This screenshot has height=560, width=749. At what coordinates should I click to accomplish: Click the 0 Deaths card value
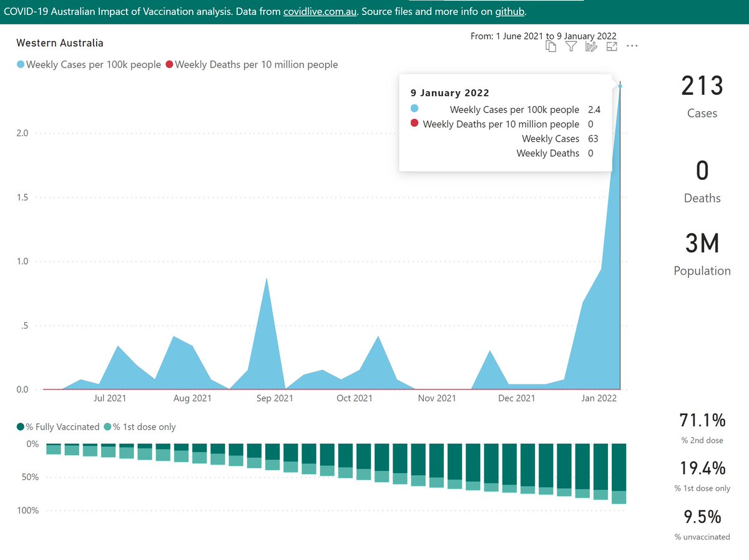[x=702, y=171]
